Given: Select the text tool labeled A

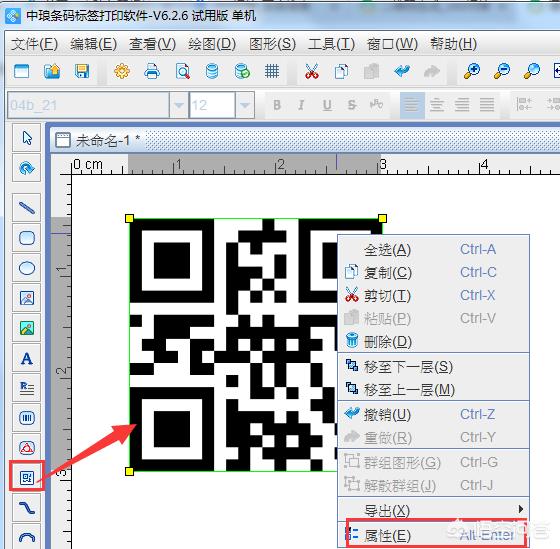Looking at the screenshot, I should (x=27, y=358).
